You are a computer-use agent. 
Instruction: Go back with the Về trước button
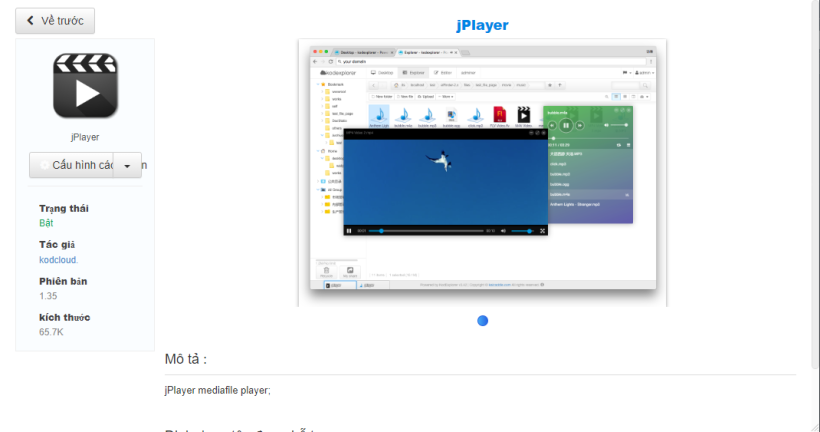pos(55,21)
